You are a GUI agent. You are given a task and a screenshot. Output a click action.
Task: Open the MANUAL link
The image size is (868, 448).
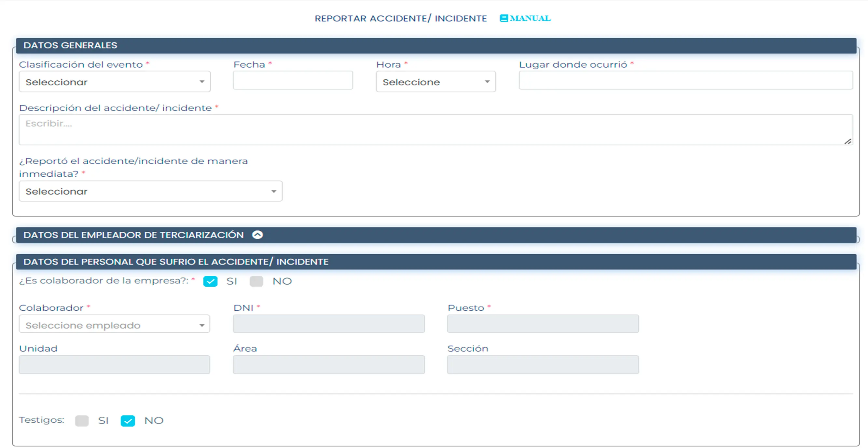[x=525, y=18]
